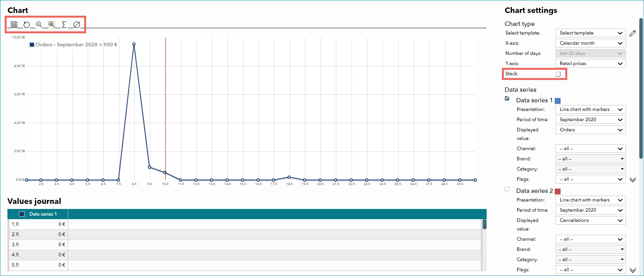This screenshot has width=644, height=276.
Task: Open the Displayed value Cancellations dropdown
Action: click(x=590, y=220)
